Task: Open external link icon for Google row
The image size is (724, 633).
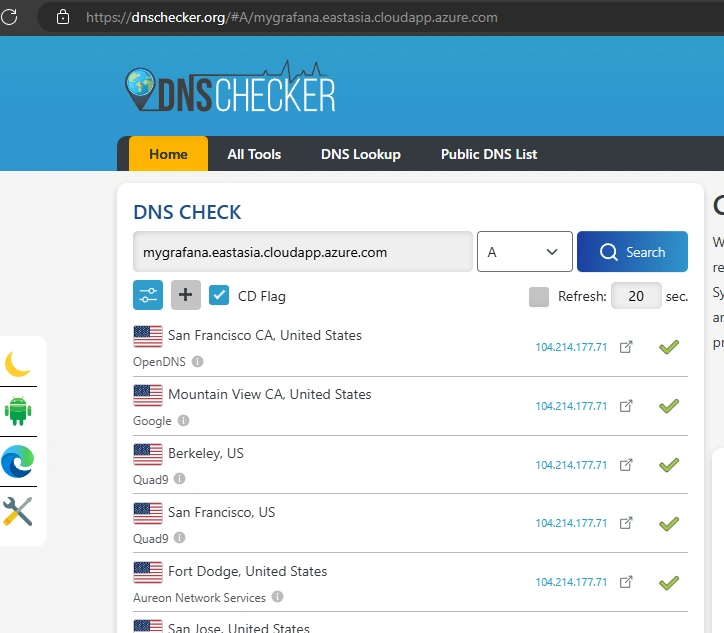Action: (x=626, y=406)
